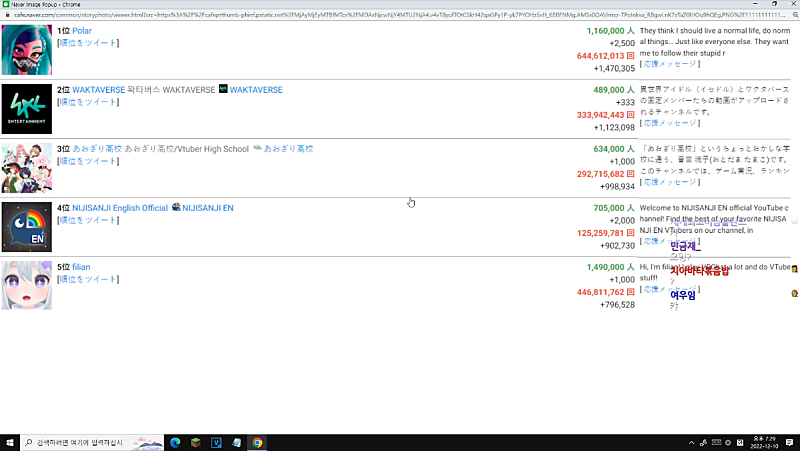Open support message link for あおぎり高校
This screenshot has width=800, height=451.
pyautogui.click(x=669, y=182)
